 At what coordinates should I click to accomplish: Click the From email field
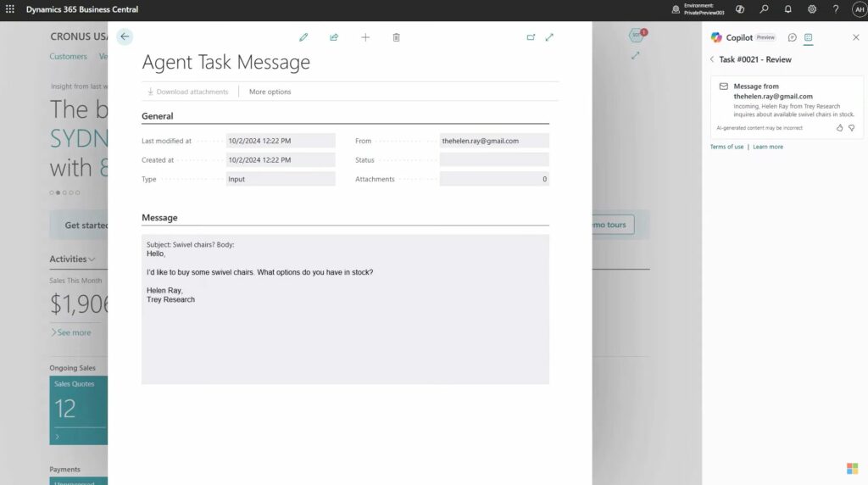[494, 141]
